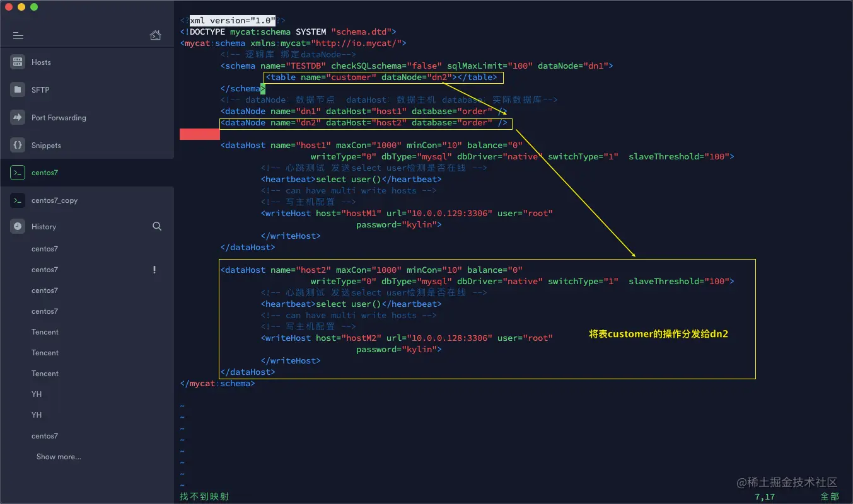853x504 pixels.
Task: Open the home vault icon
Action: coord(156,35)
